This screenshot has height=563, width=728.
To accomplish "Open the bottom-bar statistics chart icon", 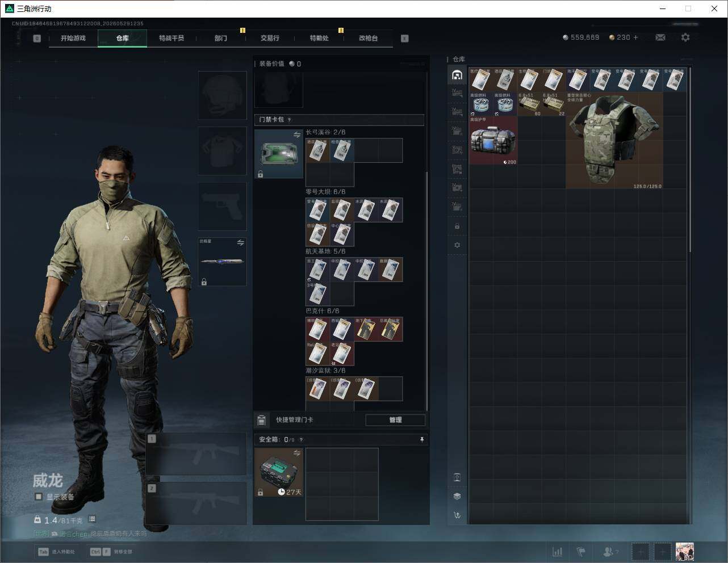I will pyautogui.click(x=558, y=552).
